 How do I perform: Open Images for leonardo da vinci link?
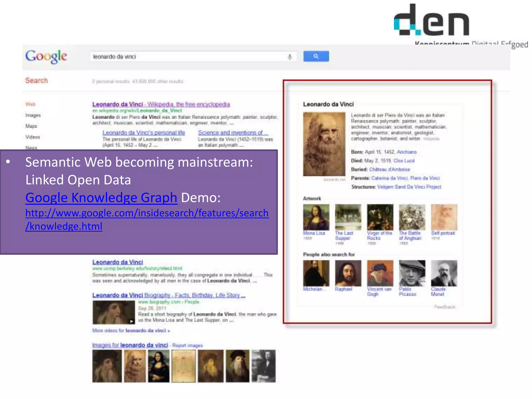tap(130, 345)
